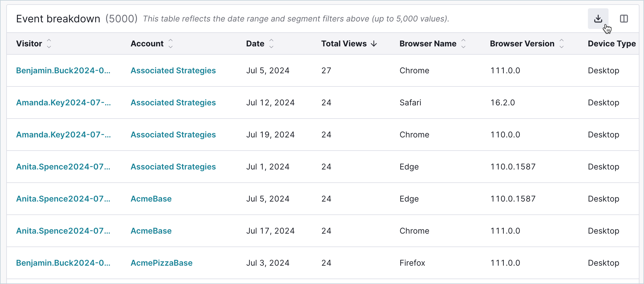The width and height of the screenshot is (644, 284).
Task: Sort table by Browser Version column
Action: click(562, 44)
